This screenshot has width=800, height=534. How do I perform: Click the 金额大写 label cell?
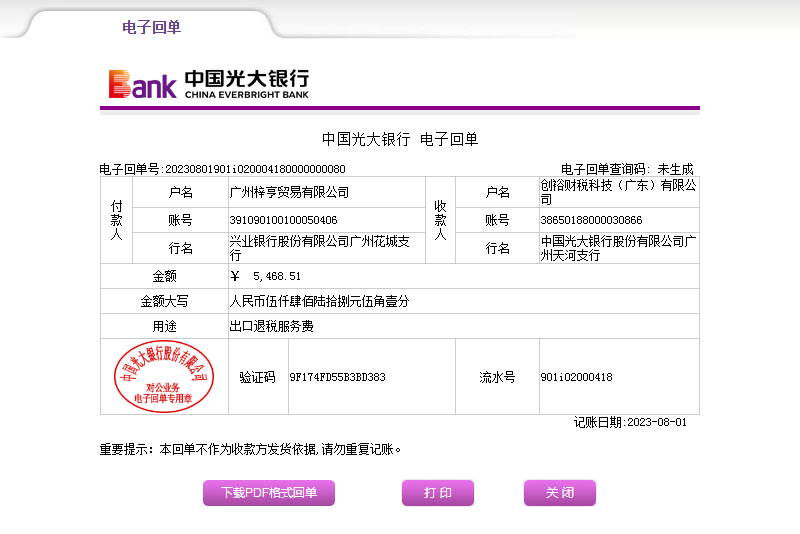coord(164,301)
